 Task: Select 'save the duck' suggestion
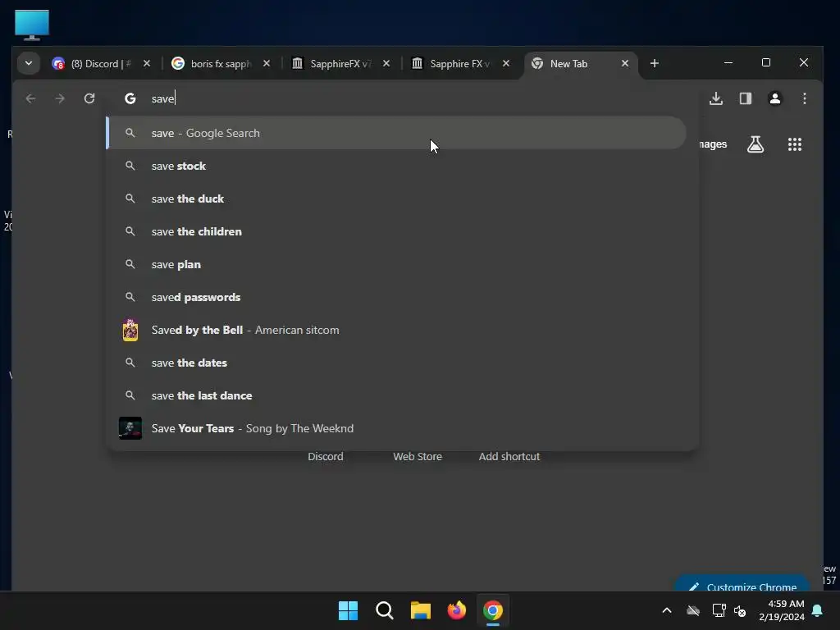pos(396,199)
